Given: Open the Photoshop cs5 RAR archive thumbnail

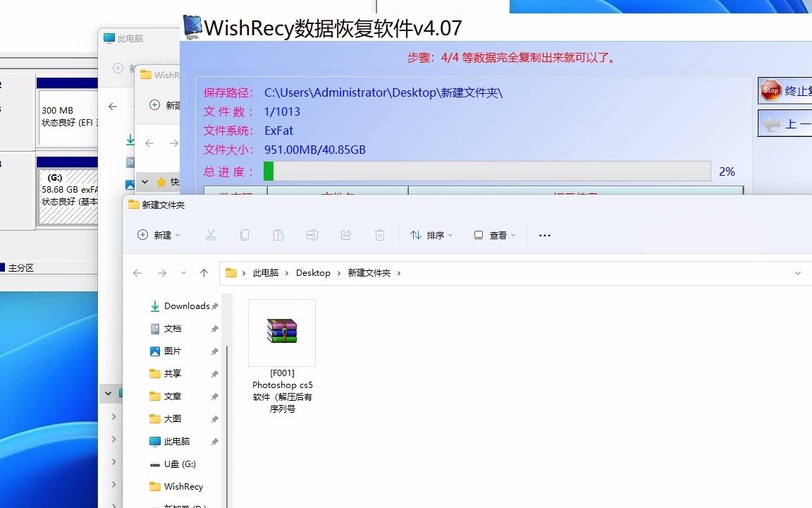Looking at the screenshot, I should point(282,332).
